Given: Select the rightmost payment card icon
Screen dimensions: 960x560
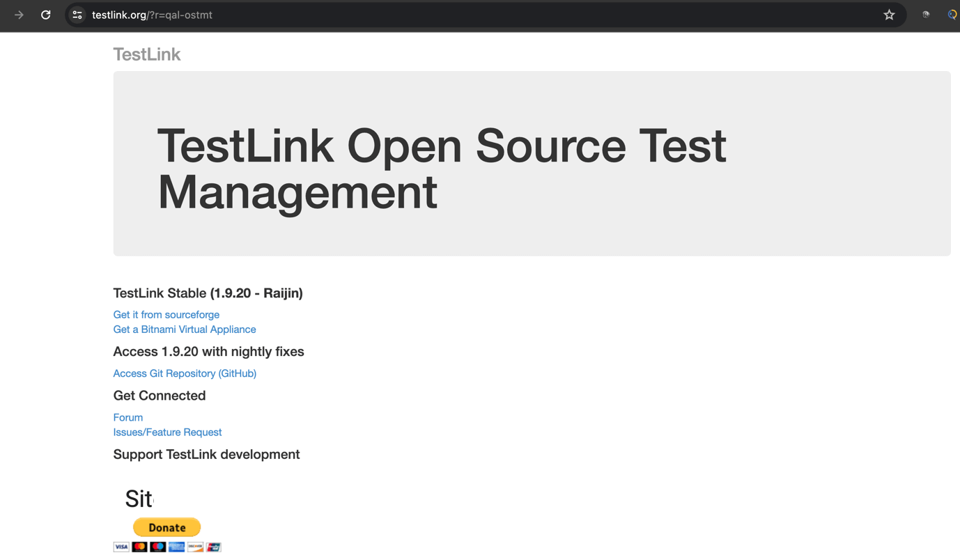Looking at the screenshot, I should click(x=213, y=546).
